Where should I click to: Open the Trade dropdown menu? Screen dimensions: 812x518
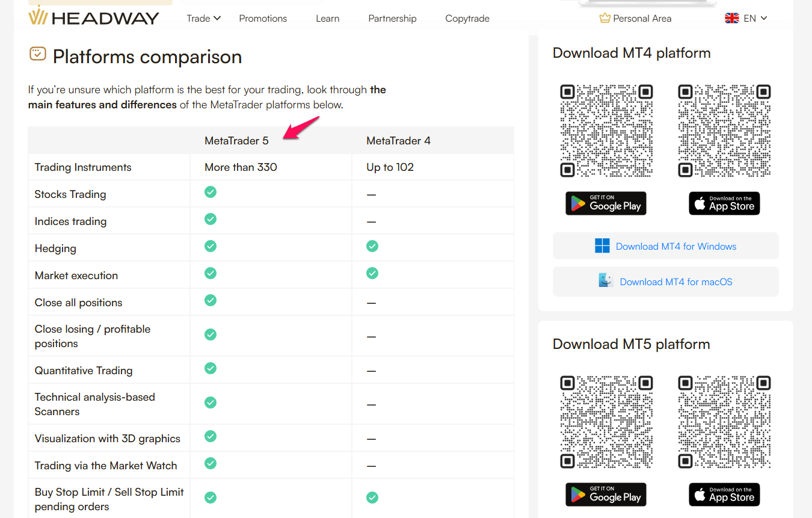pyautogui.click(x=204, y=19)
